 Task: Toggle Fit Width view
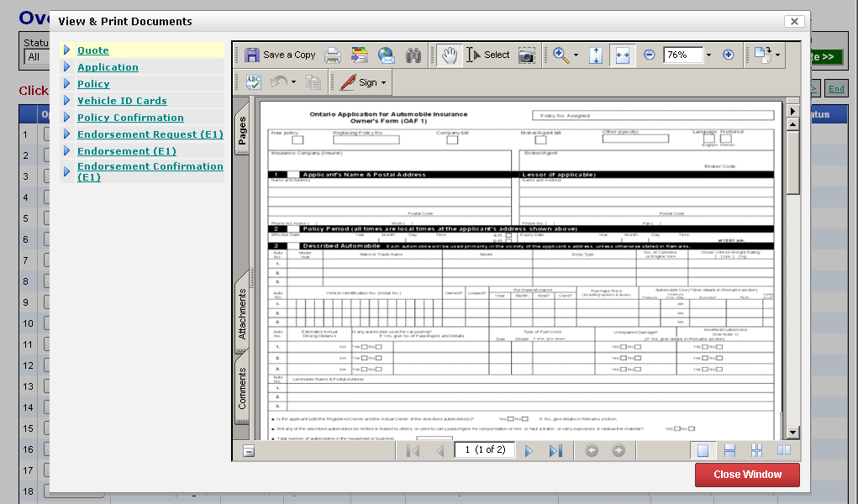click(623, 55)
